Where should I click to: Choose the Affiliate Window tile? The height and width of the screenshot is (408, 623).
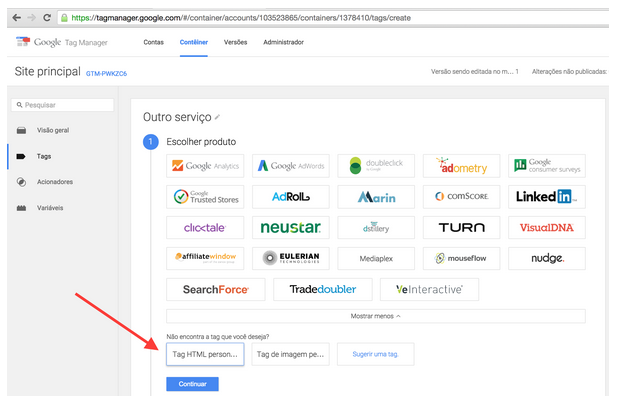[205, 259]
